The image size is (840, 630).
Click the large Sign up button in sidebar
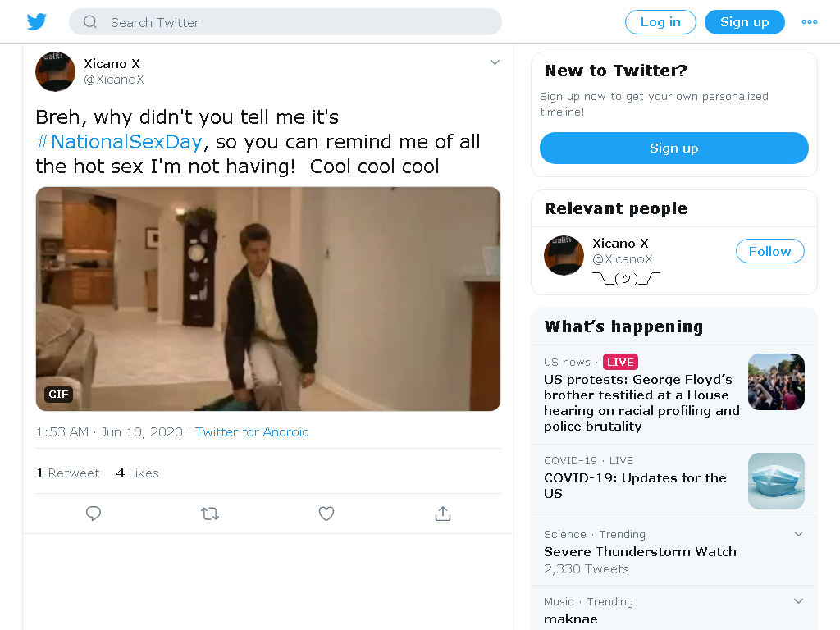click(674, 148)
